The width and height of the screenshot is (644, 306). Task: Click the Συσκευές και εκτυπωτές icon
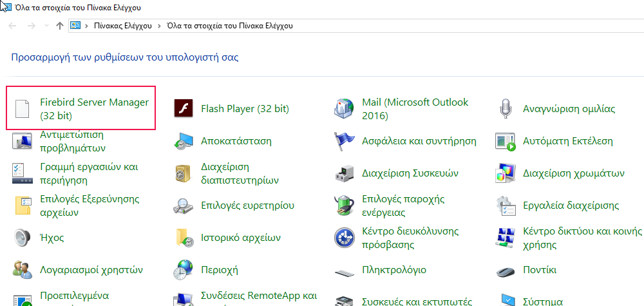pos(344,301)
